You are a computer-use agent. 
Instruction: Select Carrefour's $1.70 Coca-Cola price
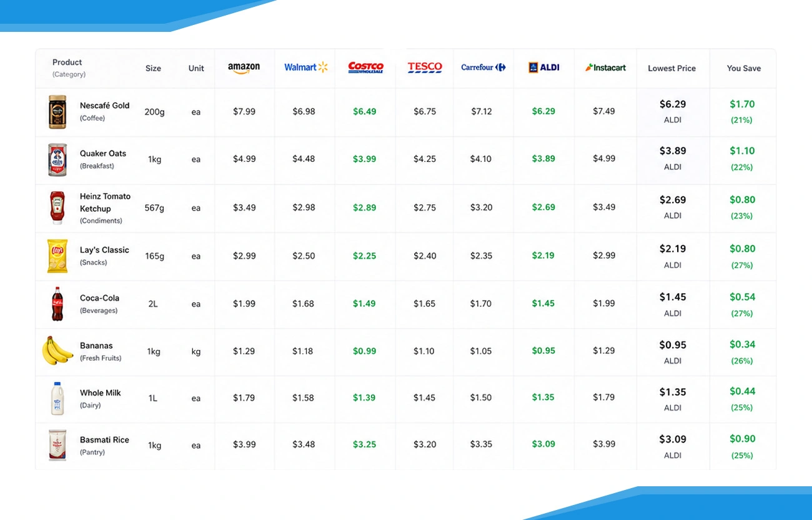tap(481, 304)
